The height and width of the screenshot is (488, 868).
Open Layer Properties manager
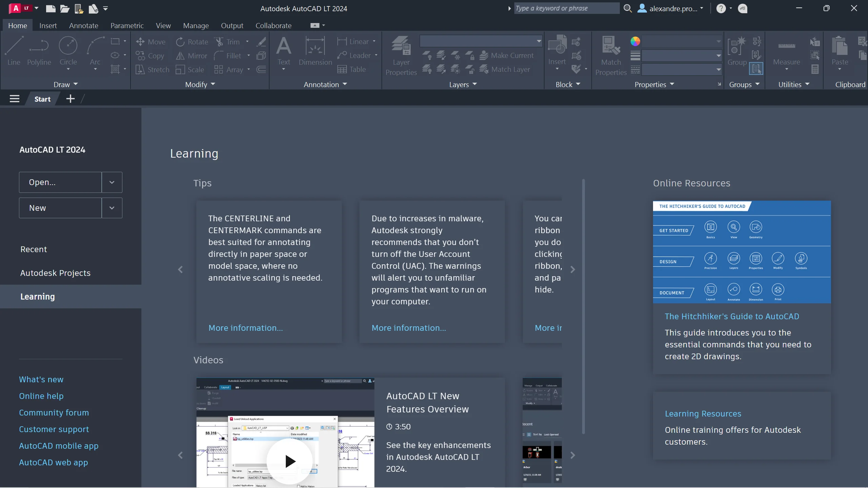[401, 56]
